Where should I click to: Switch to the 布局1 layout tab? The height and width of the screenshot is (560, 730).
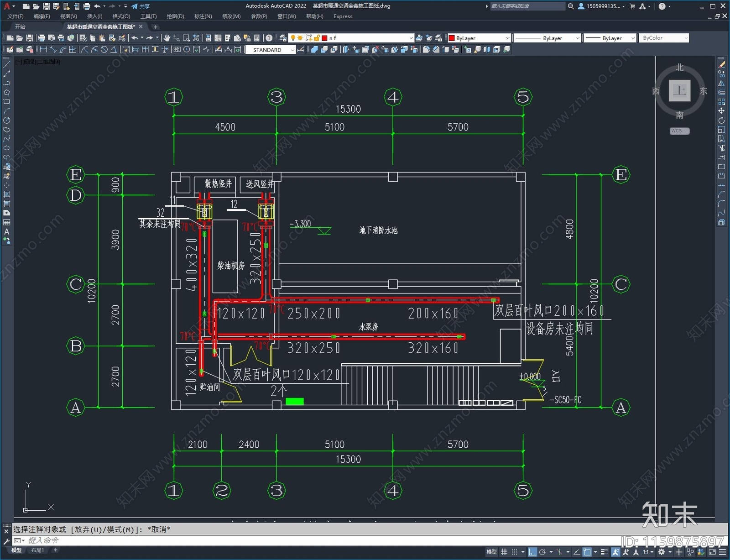click(37, 550)
